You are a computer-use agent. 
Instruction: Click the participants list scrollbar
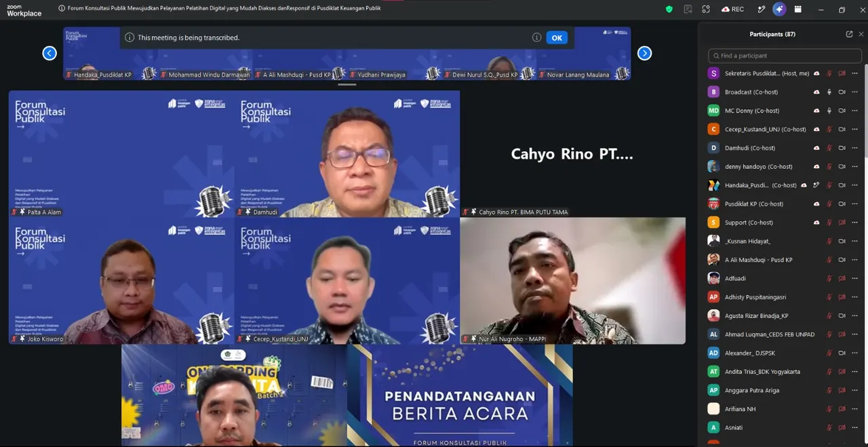[x=865, y=112]
